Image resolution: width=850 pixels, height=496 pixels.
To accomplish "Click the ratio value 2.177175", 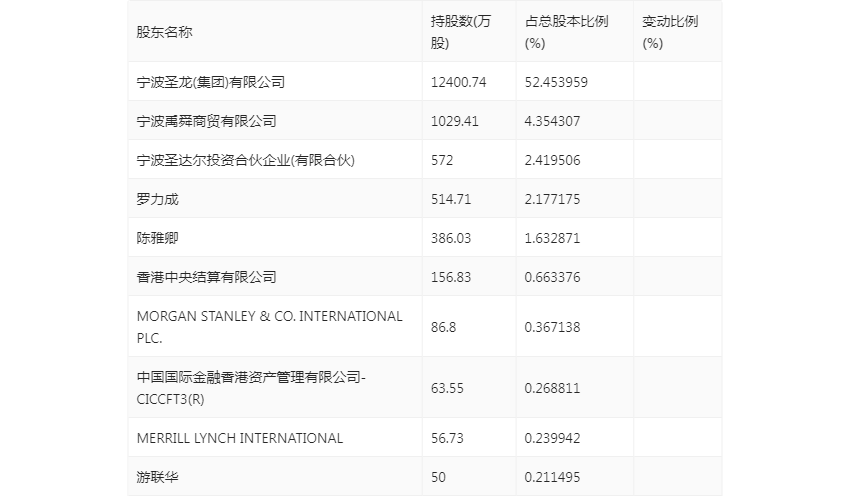I will point(552,199).
